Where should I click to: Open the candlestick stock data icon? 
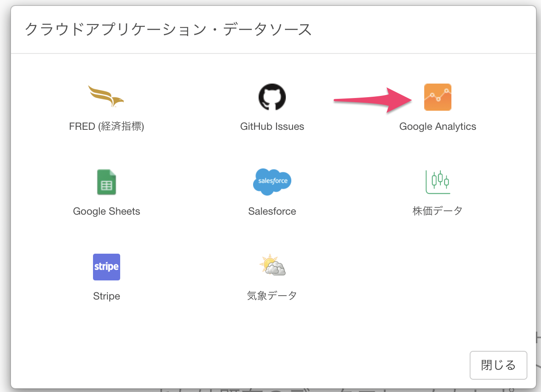(x=438, y=182)
